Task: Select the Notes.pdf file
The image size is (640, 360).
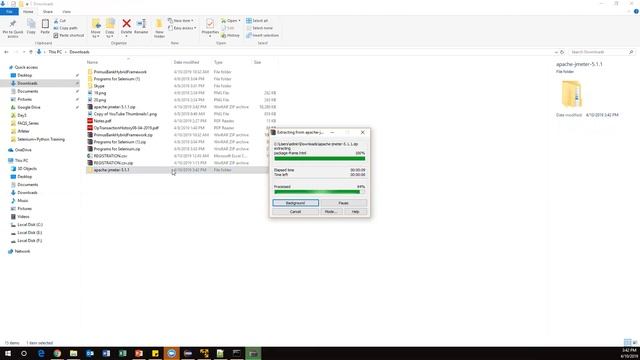Action: 102,121
